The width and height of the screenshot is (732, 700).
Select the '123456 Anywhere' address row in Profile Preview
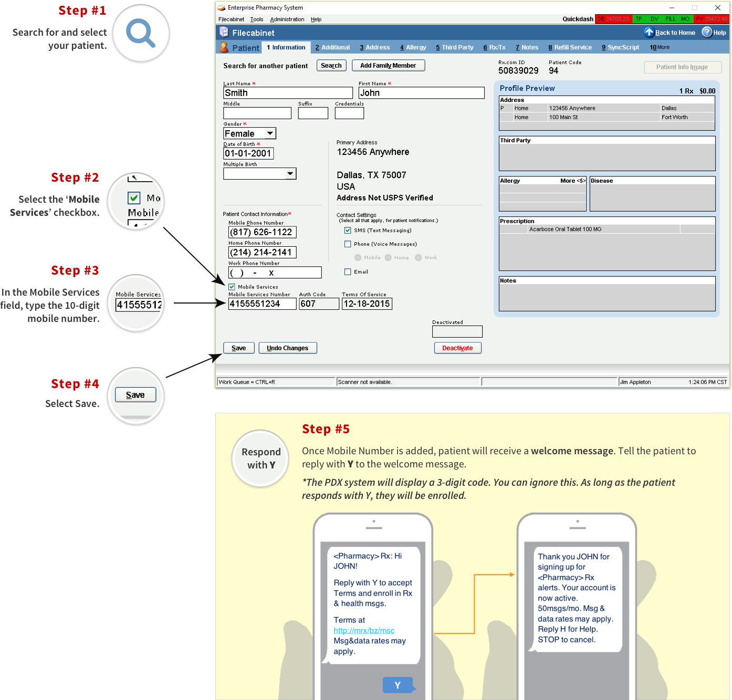[606, 108]
